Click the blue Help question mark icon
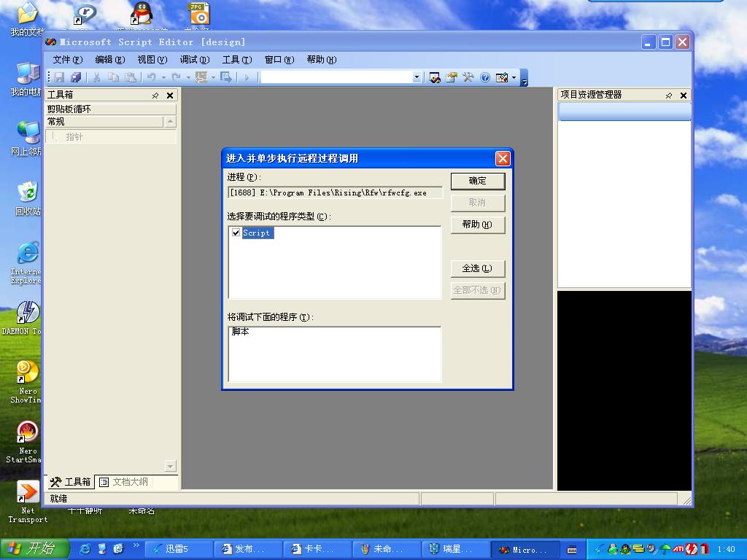747x560 pixels. (x=485, y=77)
